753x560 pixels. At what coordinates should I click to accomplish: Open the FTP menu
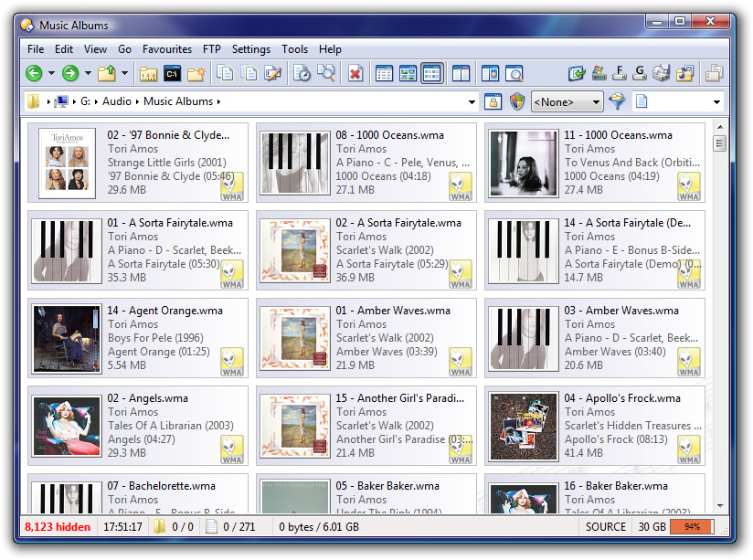212,49
